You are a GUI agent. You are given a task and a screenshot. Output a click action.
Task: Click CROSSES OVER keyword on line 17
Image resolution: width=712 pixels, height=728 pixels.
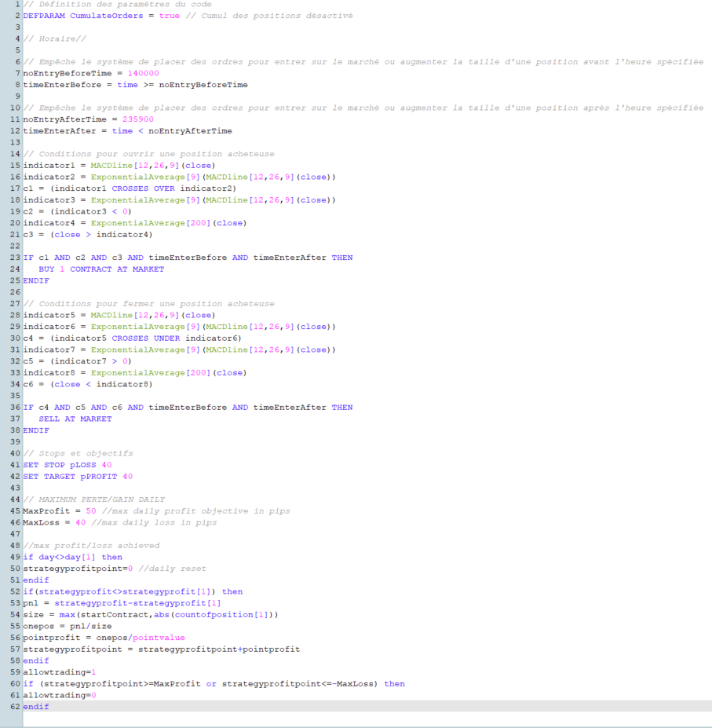click(144, 188)
